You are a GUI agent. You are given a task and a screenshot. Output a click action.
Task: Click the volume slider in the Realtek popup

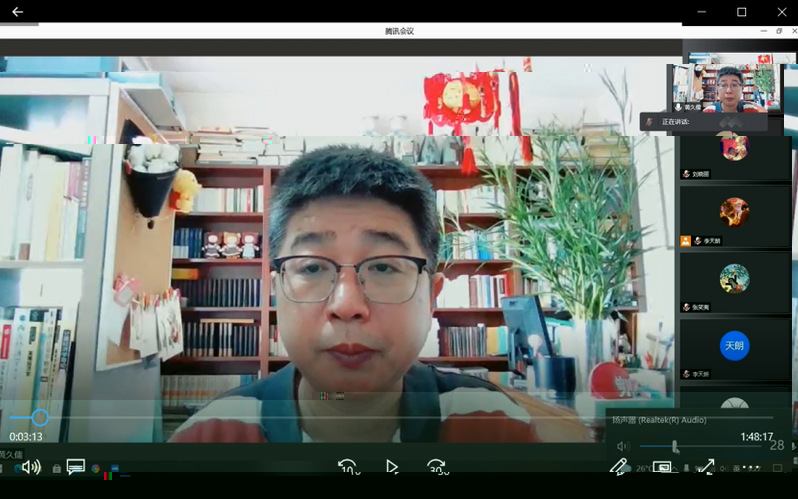tap(700, 447)
